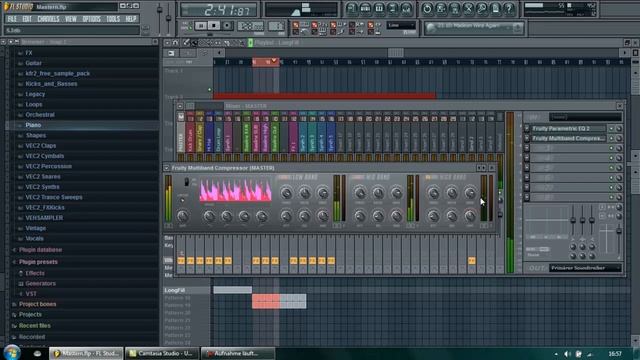Screen dimensions: 640x360
Task: Open Fruity Parametric EQ 2 effect slot
Action: pos(569,129)
